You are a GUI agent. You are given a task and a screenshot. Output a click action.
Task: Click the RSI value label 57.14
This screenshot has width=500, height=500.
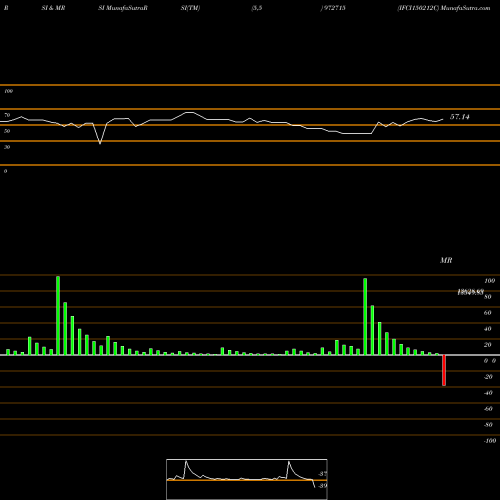[x=460, y=117]
